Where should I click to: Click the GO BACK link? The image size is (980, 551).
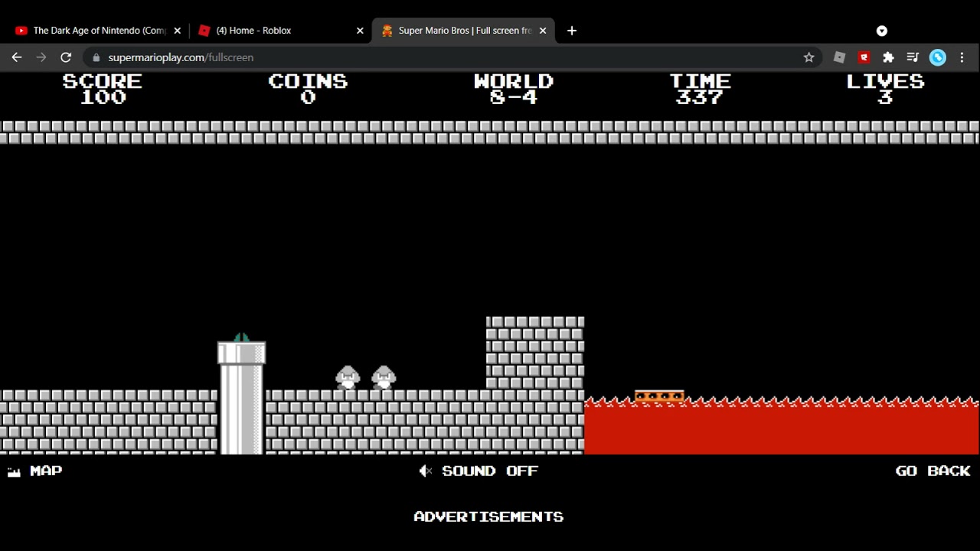pos(933,471)
